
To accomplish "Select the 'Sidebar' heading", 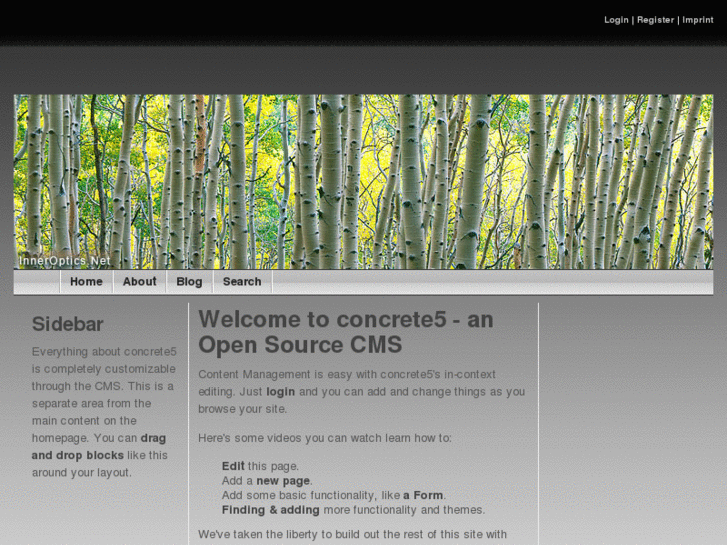I will pyautogui.click(x=68, y=324).
